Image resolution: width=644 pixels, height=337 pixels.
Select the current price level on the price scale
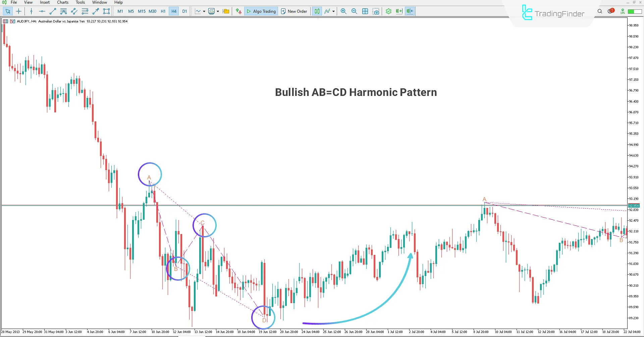coord(634,206)
